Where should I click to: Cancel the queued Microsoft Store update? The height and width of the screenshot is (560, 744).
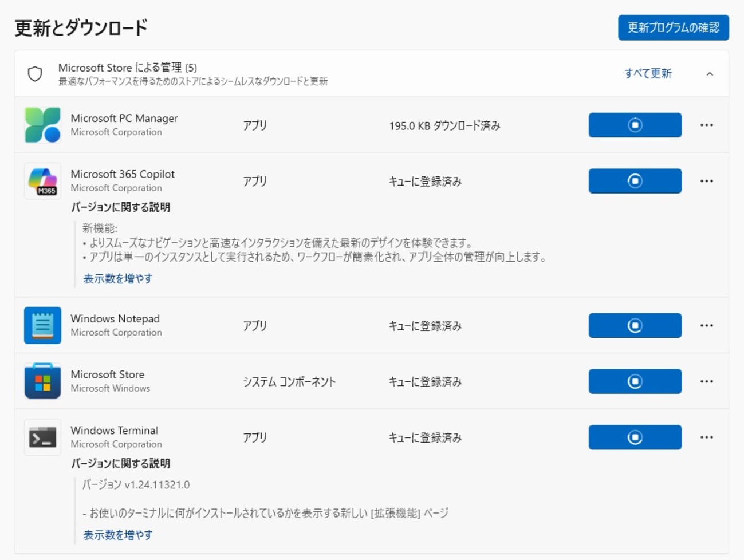pos(635,381)
